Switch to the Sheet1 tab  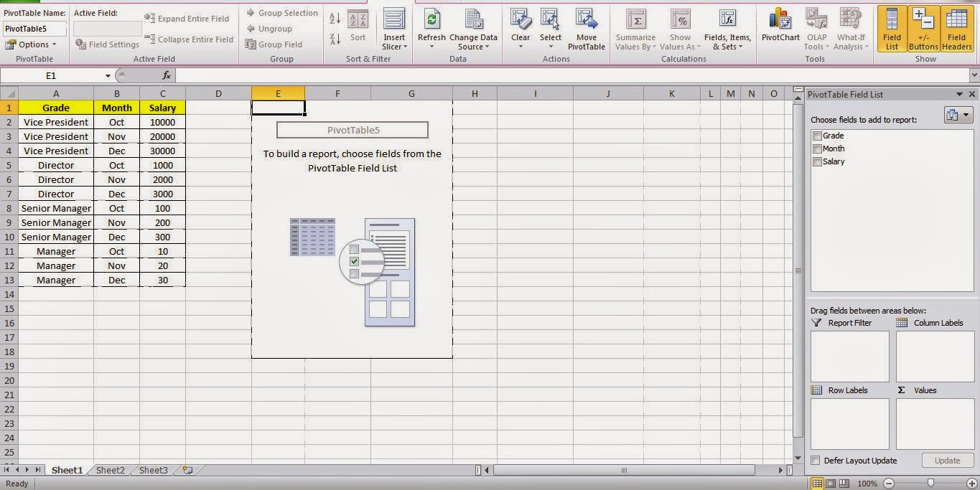[67, 470]
